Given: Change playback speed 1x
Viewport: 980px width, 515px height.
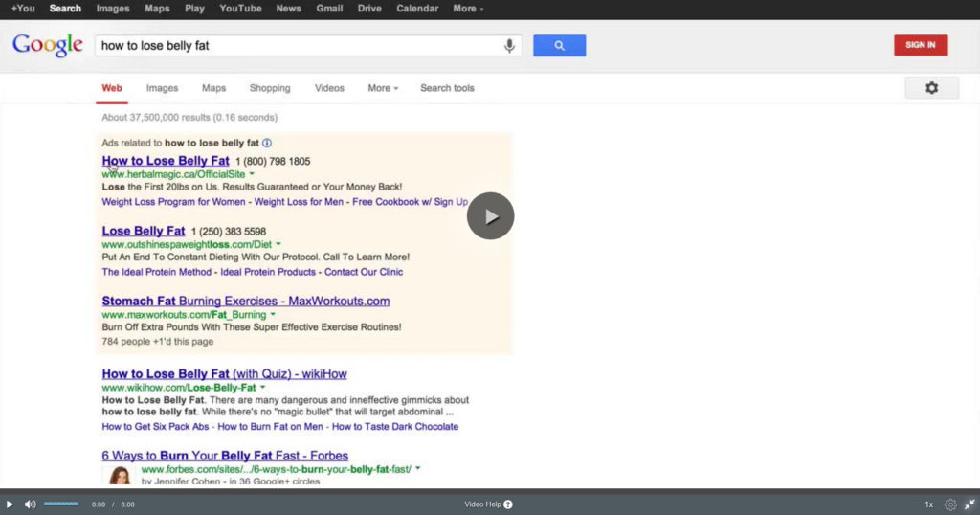Looking at the screenshot, I should 928,504.
